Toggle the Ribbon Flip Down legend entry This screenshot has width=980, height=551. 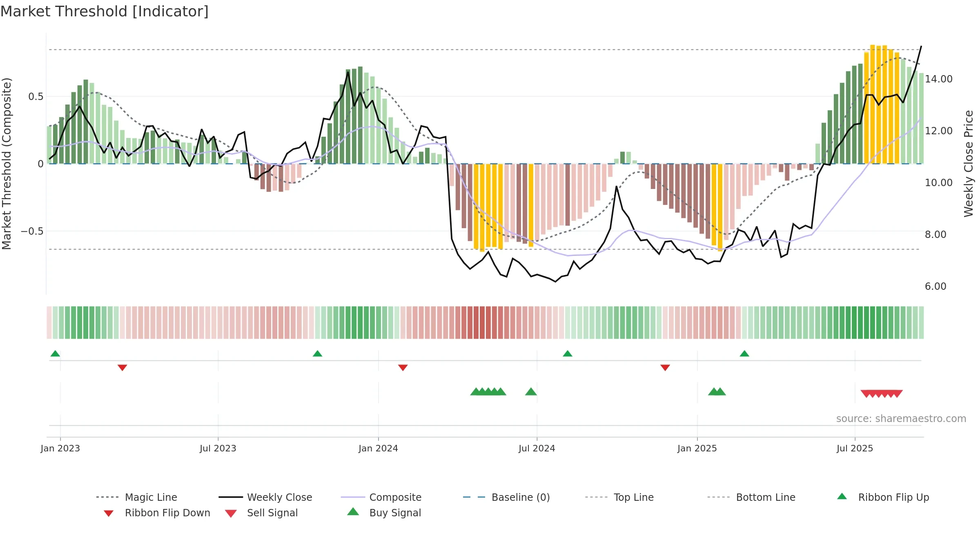157,513
